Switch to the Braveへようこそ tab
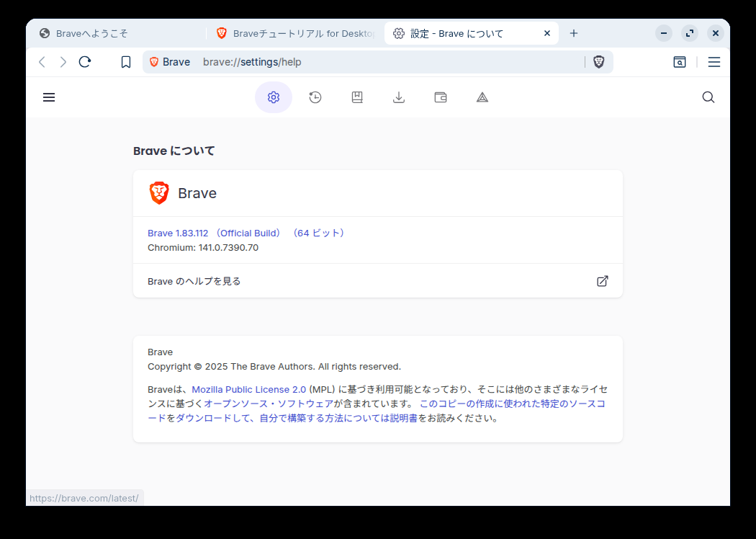Screen dimensions: 756x539 click(116, 33)
